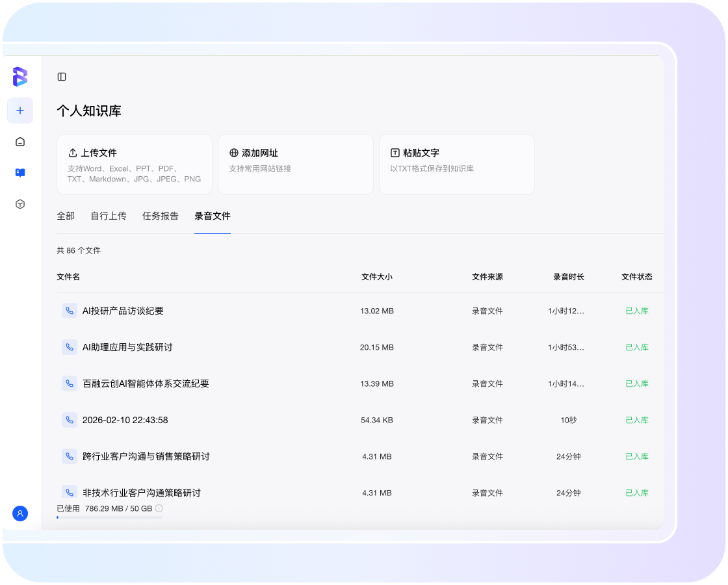Screen dimensions: 728x585
Task: Switch to the 全部 tab
Action: click(x=66, y=216)
